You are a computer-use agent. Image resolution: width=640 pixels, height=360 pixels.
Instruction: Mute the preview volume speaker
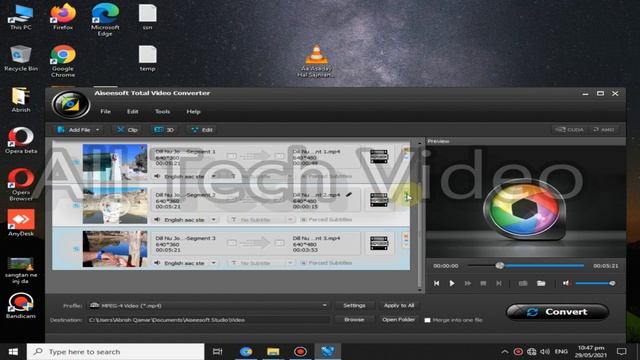coord(566,283)
